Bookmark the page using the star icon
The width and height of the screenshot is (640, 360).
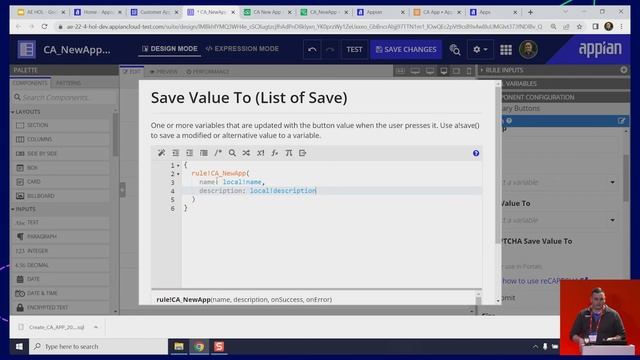[x=579, y=27]
